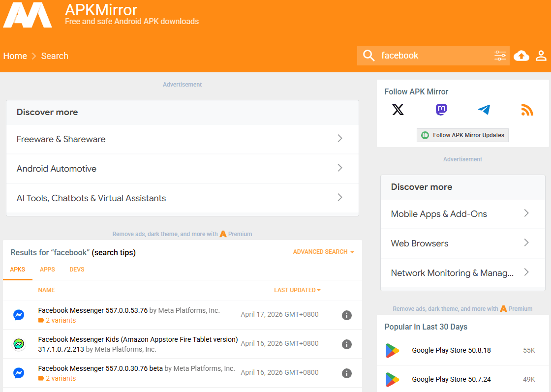Image resolution: width=551 pixels, height=392 pixels.
Task: Click the upload APK cloud icon
Action: point(521,56)
